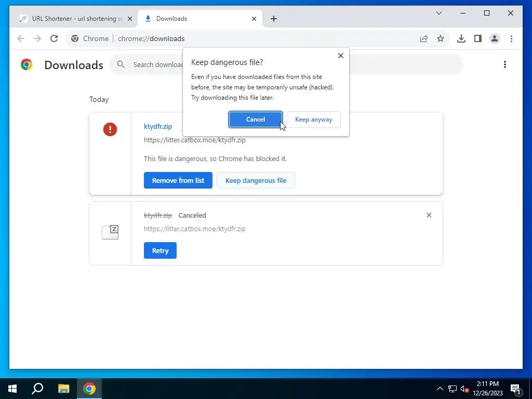Image resolution: width=532 pixels, height=399 pixels.
Task: Open the Windows Start menu
Action: [12, 389]
